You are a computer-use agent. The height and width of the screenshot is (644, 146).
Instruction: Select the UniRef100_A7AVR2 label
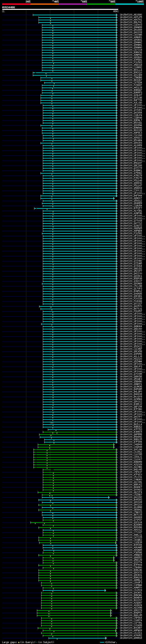131,636
